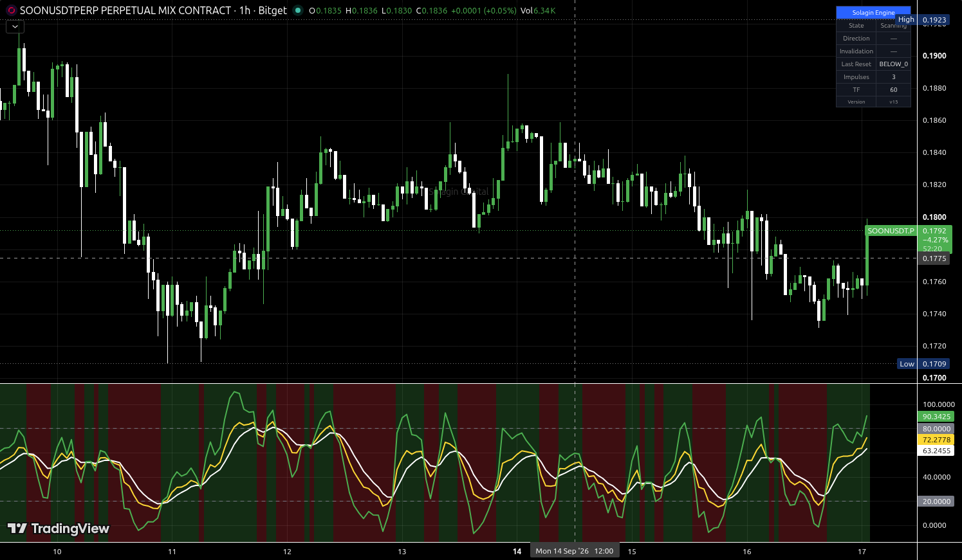
Task: Click the Vol 6.34K volume readout
Action: pyautogui.click(x=538, y=10)
